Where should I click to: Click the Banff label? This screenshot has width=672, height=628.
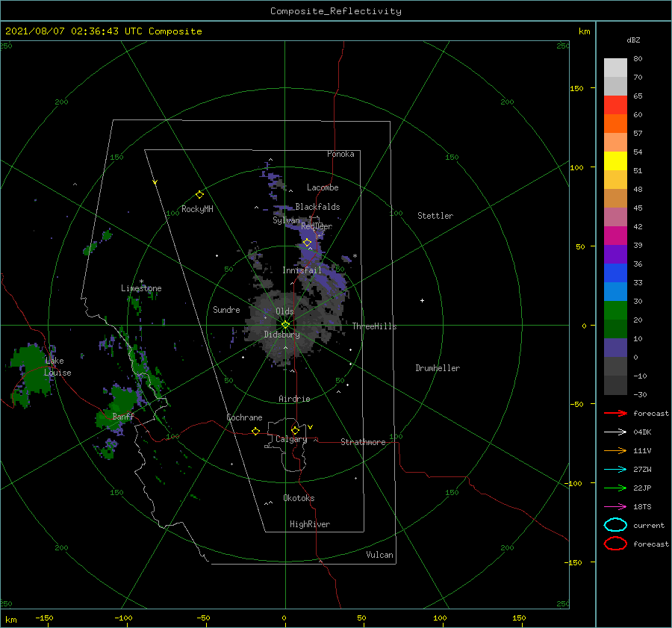pyautogui.click(x=123, y=416)
